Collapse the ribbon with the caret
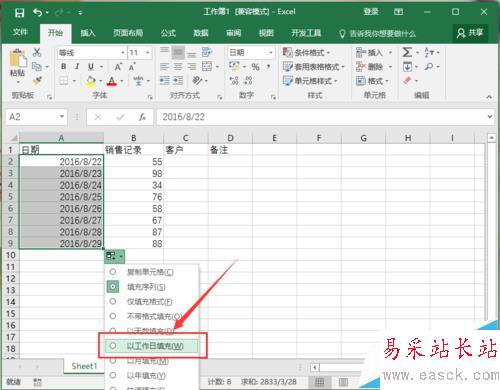This screenshot has width=500, height=390. pyautogui.click(x=489, y=97)
